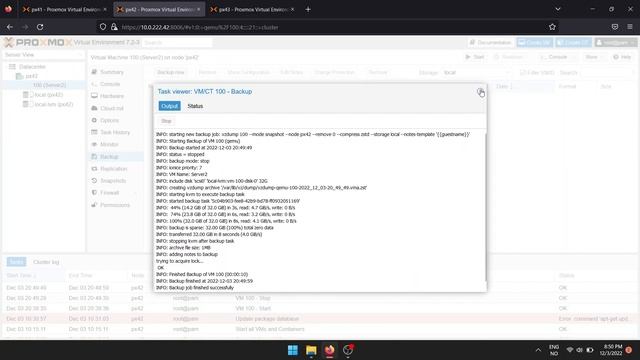Select the px42 Proxmox browser tab
The height and width of the screenshot is (360, 640).
pyautogui.click(x=158, y=9)
